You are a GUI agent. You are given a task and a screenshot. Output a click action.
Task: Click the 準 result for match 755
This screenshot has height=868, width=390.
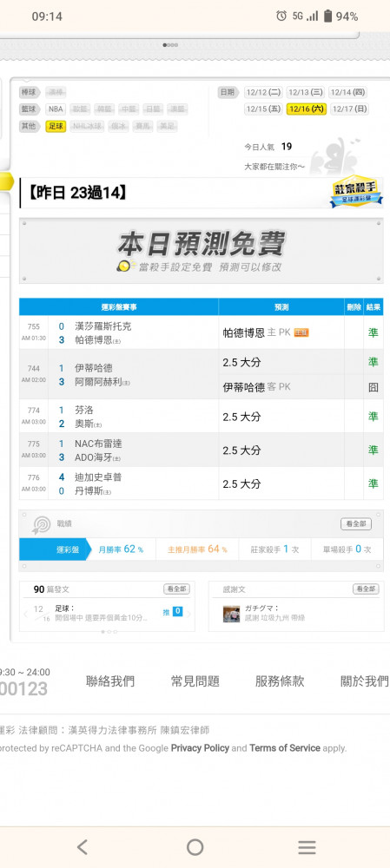click(x=373, y=332)
